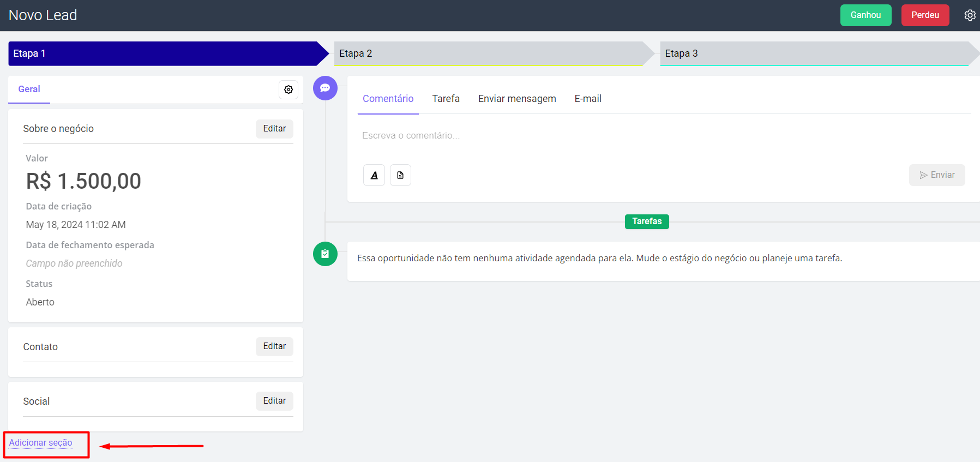
Task: Open text formatting tool in comment box
Action: tap(374, 175)
